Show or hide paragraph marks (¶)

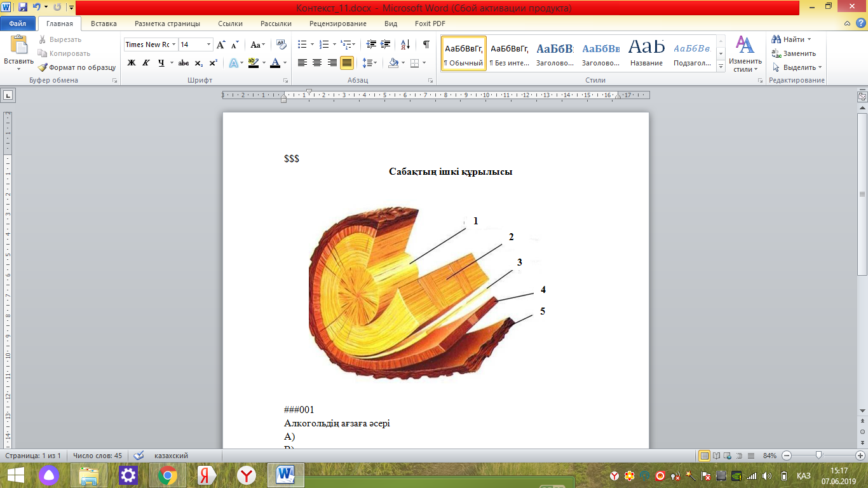click(426, 44)
